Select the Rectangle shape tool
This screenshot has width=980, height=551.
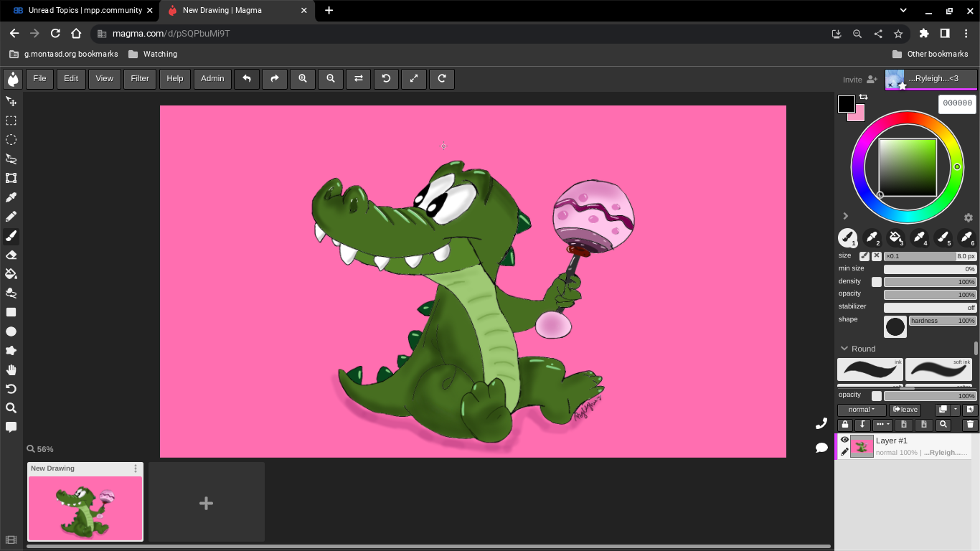tap(11, 312)
